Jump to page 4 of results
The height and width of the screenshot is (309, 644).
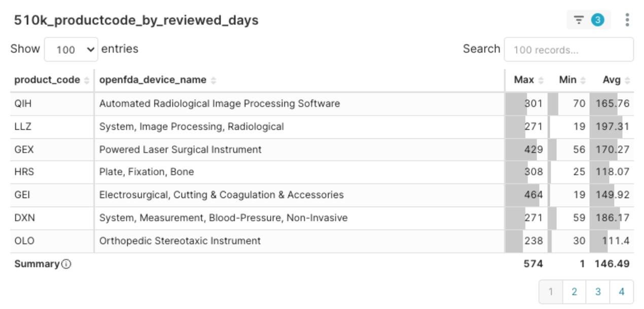pyautogui.click(x=622, y=292)
